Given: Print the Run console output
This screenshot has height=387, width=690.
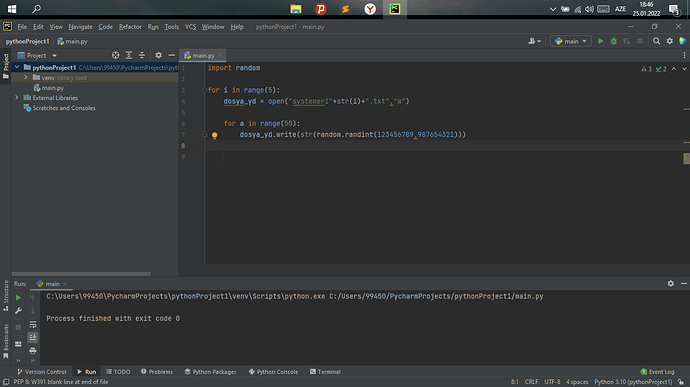Looking at the screenshot, I should pyautogui.click(x=33, y=351).
